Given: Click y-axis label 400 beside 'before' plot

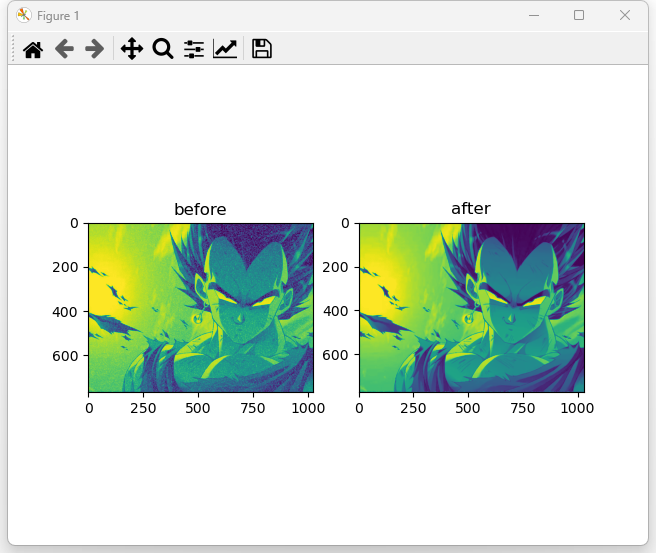Looking at the screenshot, I should [65, 312].
